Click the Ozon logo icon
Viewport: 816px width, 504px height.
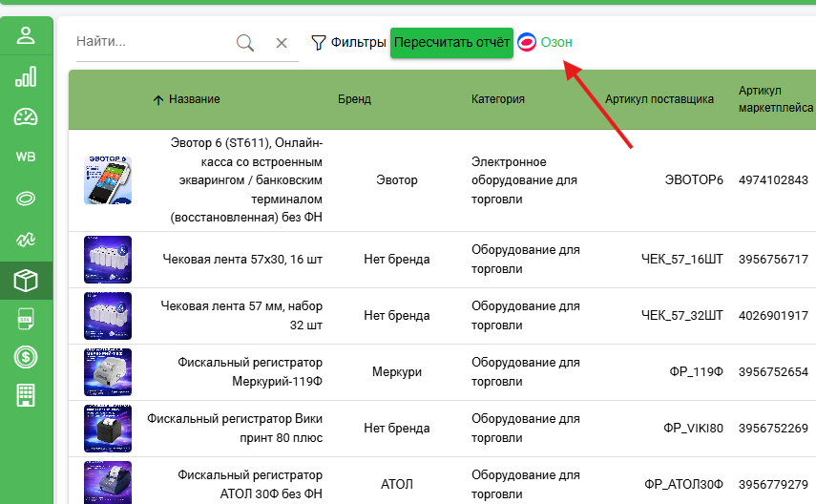[x=527, y=42]
